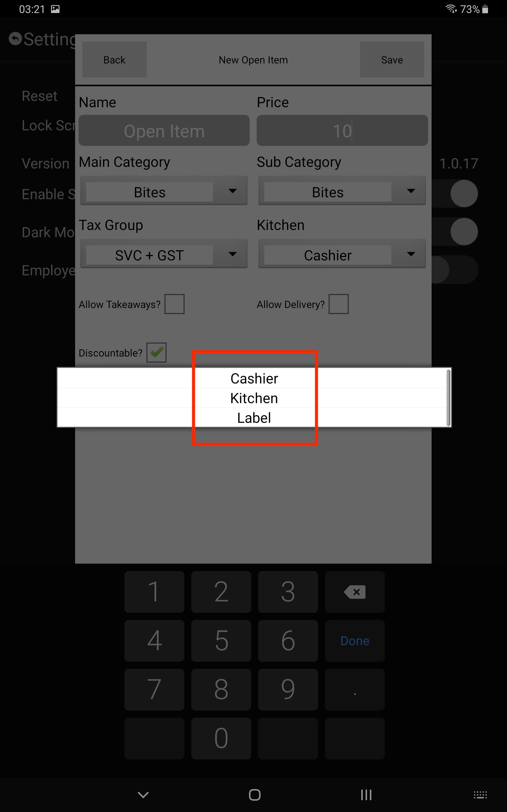Tap the picture notification icon in status bar

(x=55, y=9)
